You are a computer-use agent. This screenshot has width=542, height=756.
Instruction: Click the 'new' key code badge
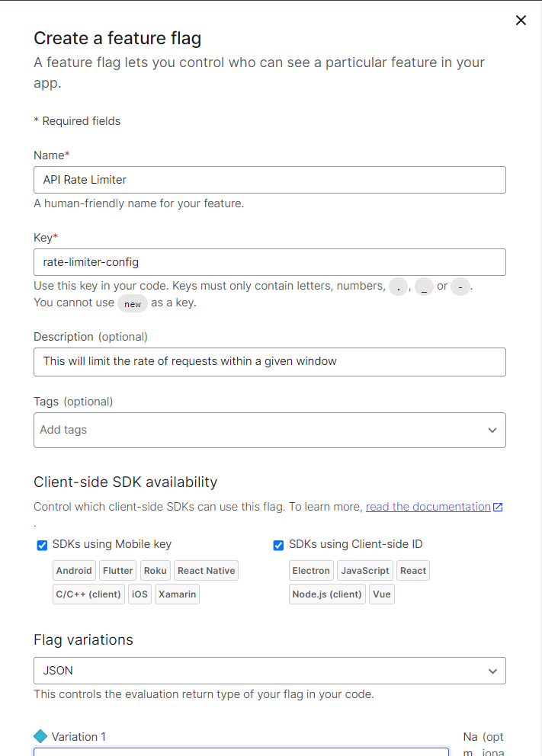pyautogui.click(x=133, y=304)
